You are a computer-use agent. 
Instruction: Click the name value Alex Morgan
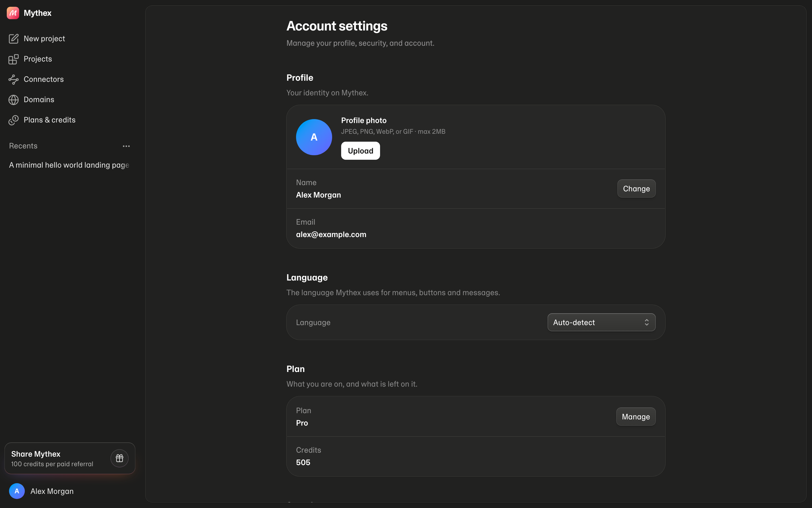(318, 195)
